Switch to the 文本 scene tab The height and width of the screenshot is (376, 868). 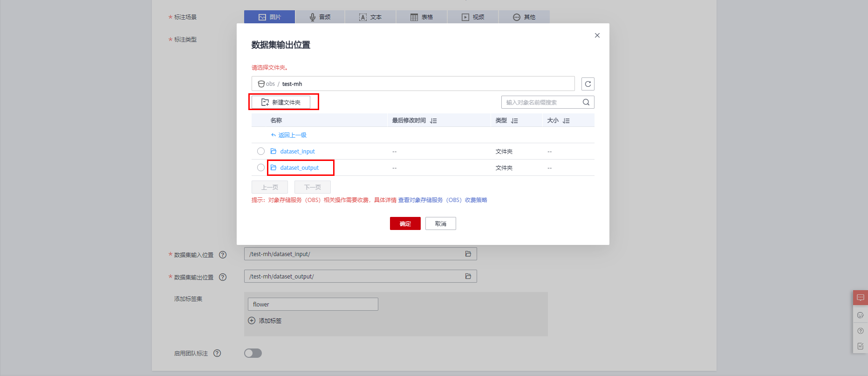tap(370, 17)
